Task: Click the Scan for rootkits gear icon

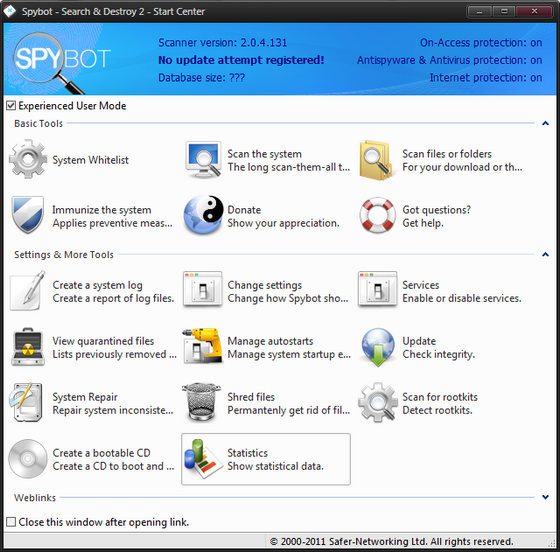Action: click(378, 403)
